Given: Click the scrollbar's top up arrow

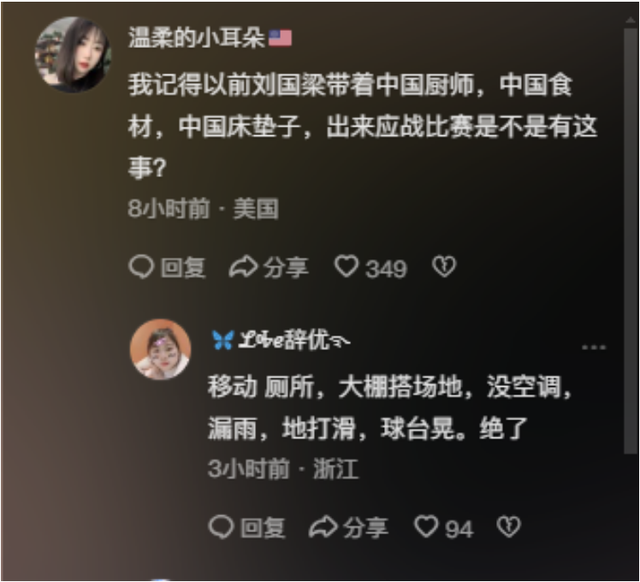Looking at the screenshot, I should pos(631,20).
